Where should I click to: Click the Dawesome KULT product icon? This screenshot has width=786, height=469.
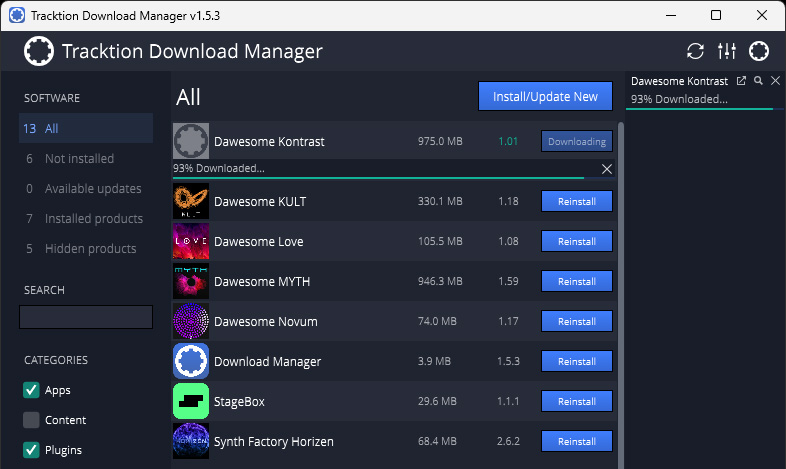pos(191,201)
